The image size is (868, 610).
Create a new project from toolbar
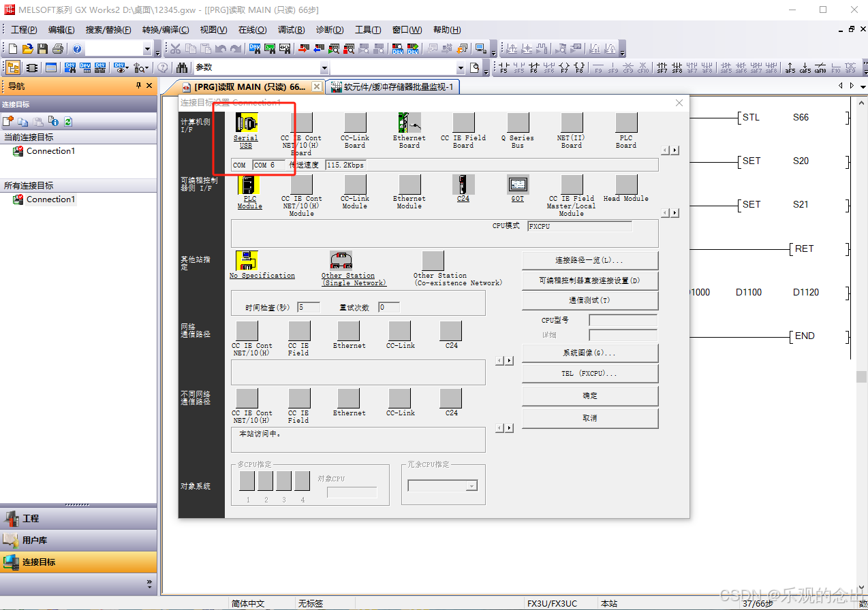(13, 49)
